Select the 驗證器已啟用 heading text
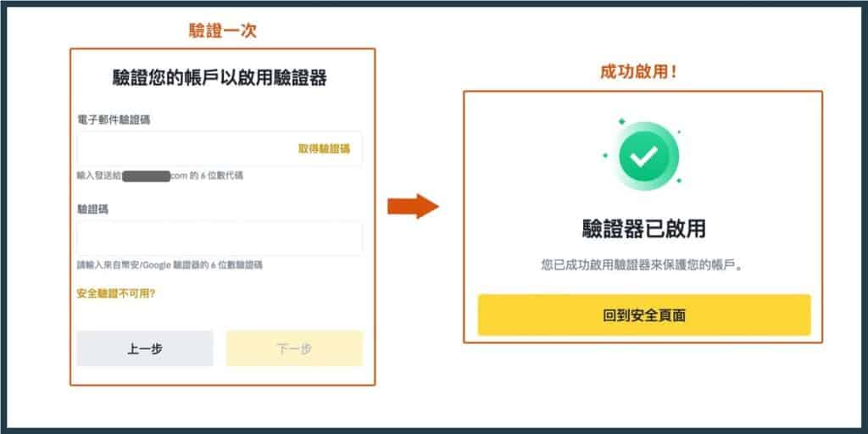 [x=644, y=228]
